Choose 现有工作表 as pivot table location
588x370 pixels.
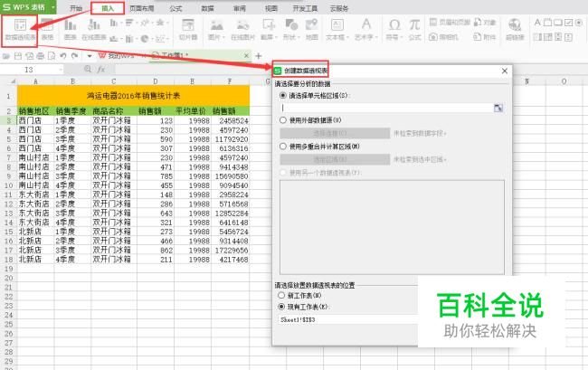click(x=281, y=307)
